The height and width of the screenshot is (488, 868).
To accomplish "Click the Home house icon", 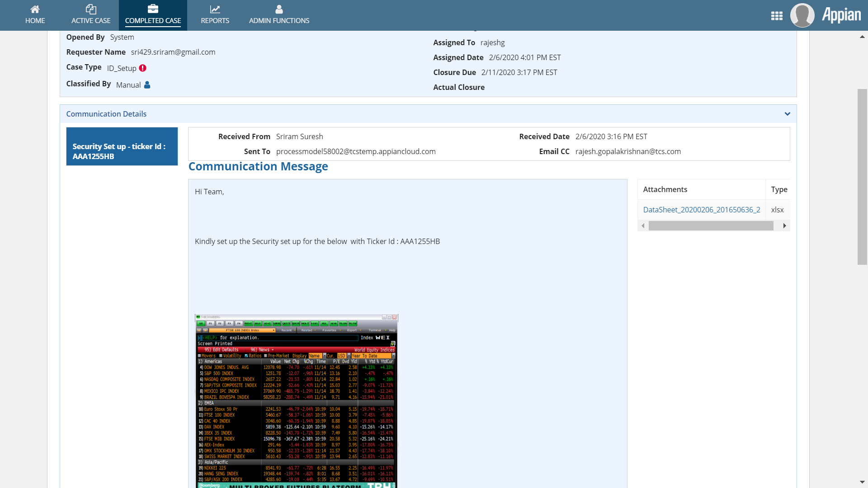I will [35, 9].
